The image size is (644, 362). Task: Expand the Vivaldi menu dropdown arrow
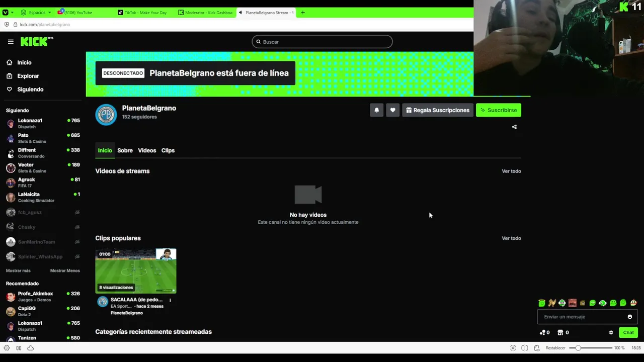pos(13,13)
